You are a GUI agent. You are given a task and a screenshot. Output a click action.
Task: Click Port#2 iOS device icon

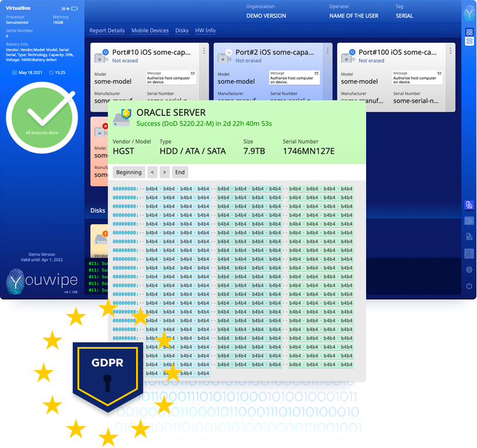pyautogui.click(x=224, y=58)
